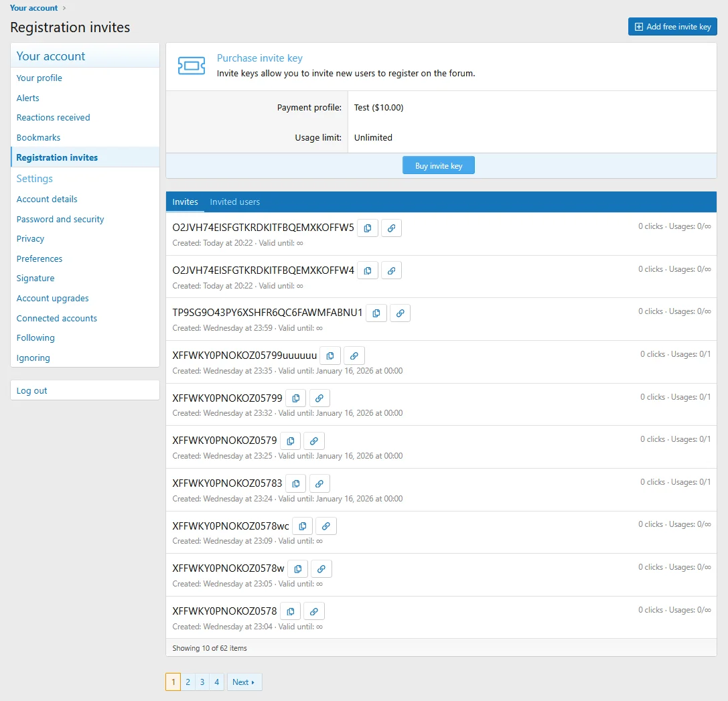Click the Buy invite key button

click(438, 165)
